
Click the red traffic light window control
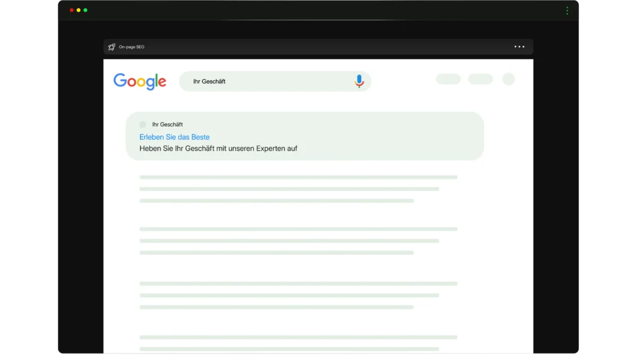pos(72,10)
